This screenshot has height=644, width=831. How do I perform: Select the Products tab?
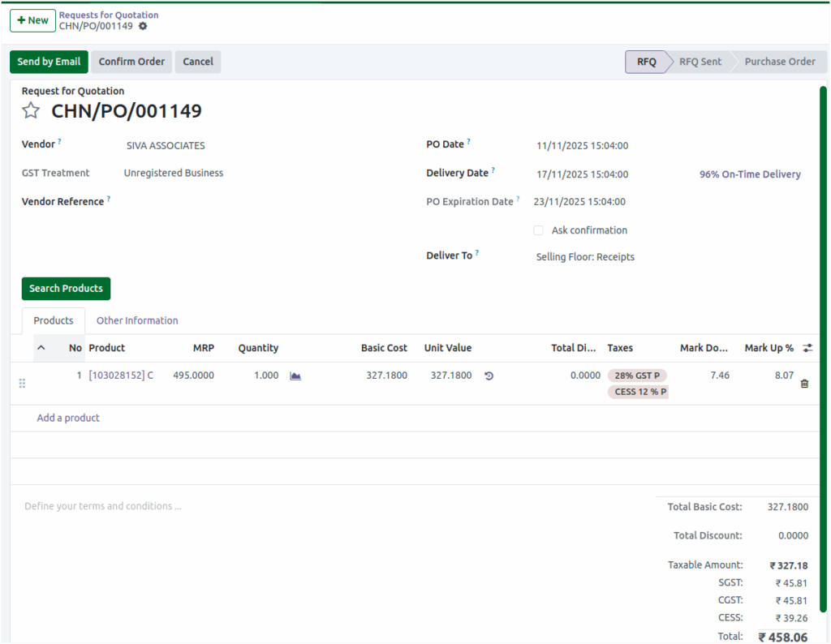[53, 320]
